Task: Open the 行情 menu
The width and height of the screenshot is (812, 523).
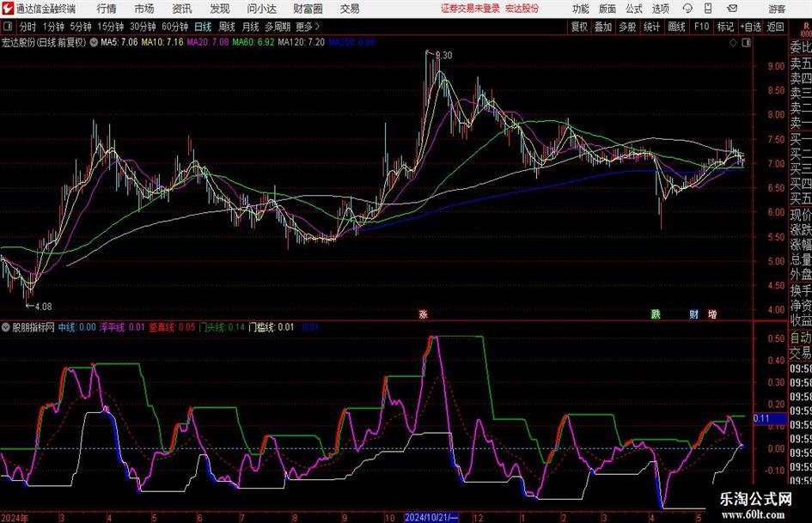Action: (107, 9)
